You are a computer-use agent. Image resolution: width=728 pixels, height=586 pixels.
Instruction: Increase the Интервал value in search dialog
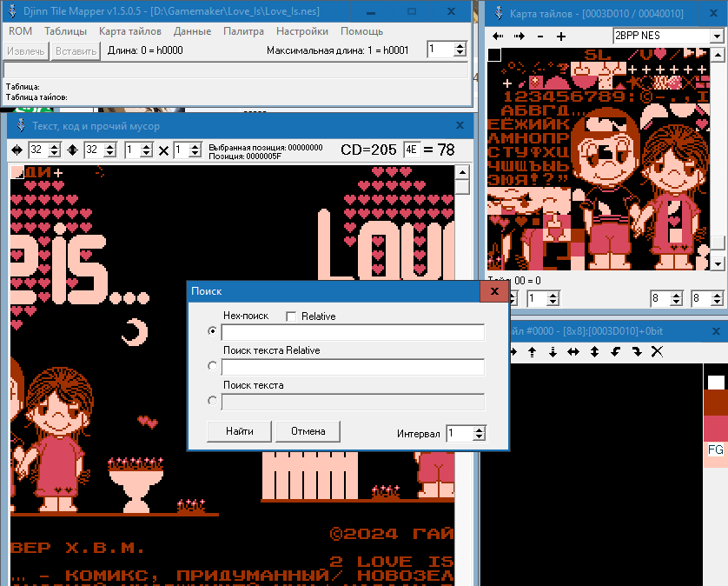(x=479, y=430)
